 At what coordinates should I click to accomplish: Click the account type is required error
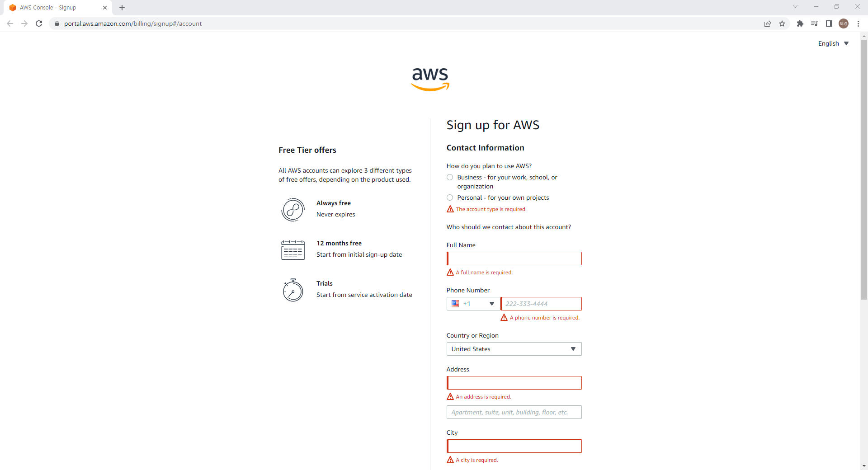point(491,209)
